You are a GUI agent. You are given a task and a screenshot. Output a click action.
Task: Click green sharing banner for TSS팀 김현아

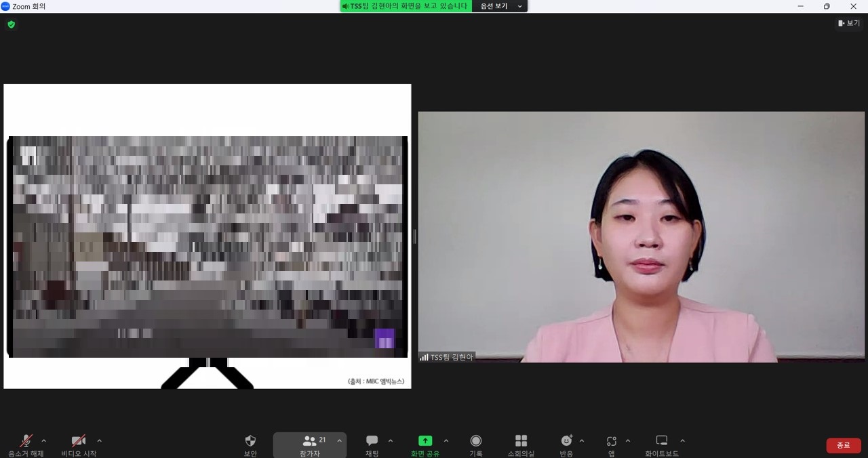click(406, 6)
